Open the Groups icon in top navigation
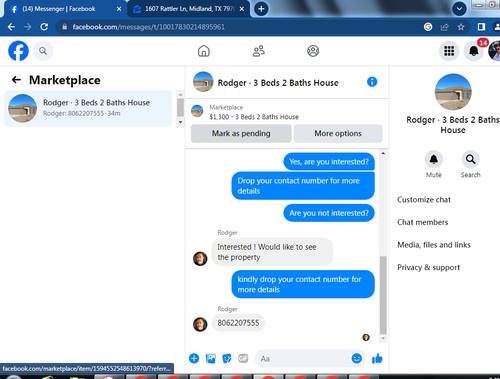Viewport: 500px width, 379px height. coord(313,51)
